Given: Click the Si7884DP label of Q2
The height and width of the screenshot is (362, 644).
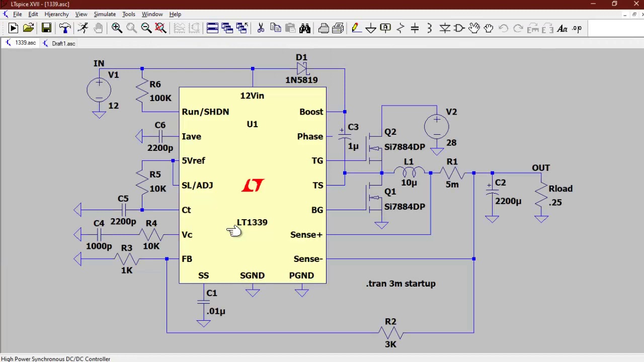Looking at the screenshot, I should (405, 147).
